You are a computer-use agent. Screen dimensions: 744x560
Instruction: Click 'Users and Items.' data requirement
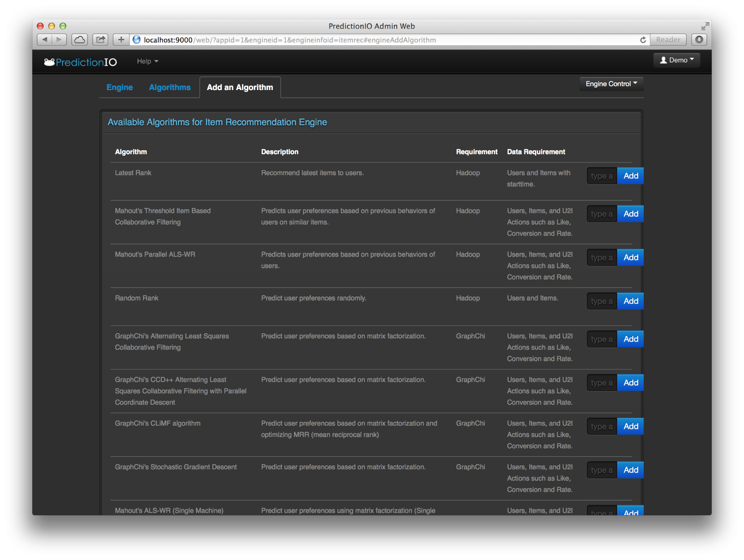coord(532,298)
